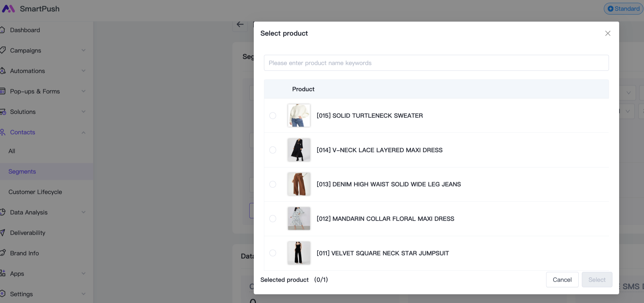Expand the Settings menu chevron

84,294
